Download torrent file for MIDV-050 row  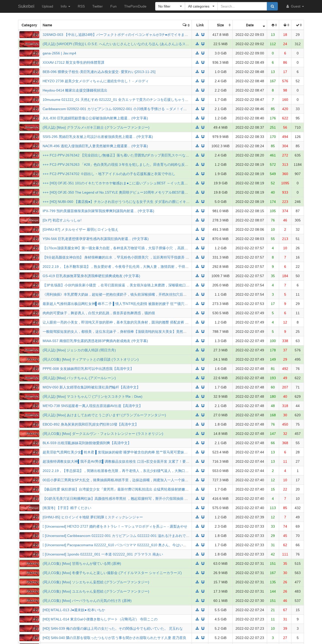pyautogui.click(x=197, y=387)
